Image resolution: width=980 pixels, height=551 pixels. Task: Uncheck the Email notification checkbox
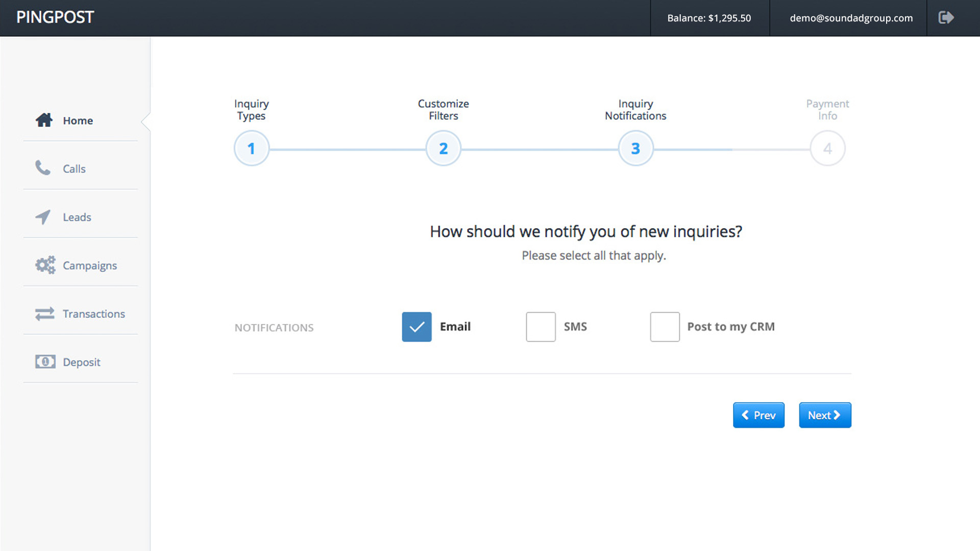(416, 327)
